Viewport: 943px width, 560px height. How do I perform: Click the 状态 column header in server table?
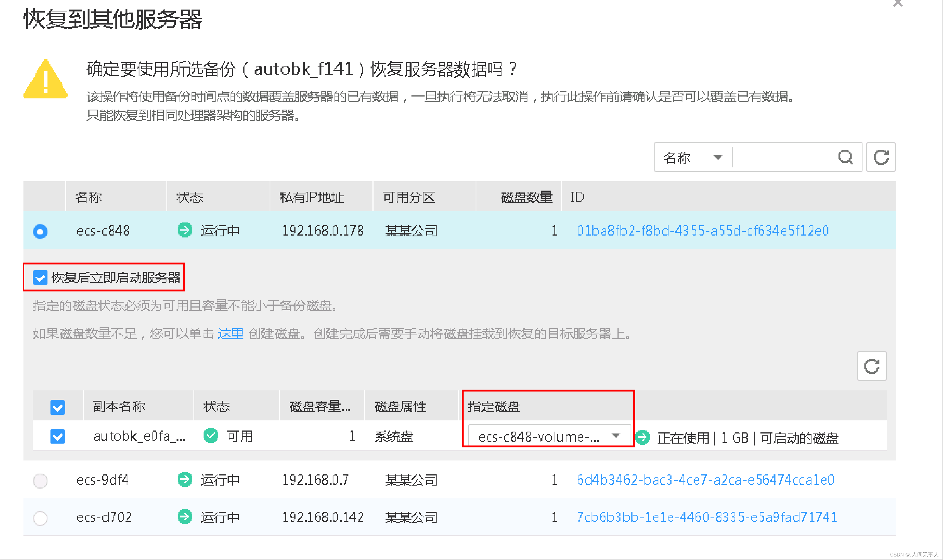click(190, 197)
